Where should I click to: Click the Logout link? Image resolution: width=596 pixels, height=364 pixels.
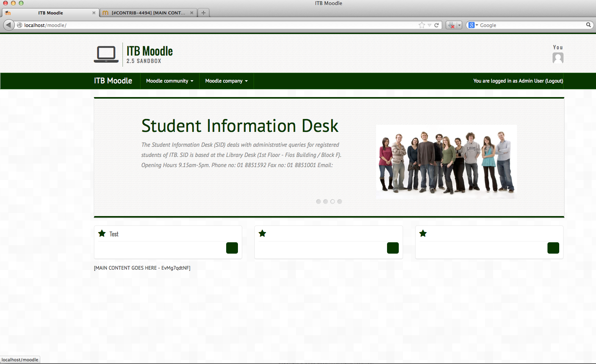pos(554,81)
